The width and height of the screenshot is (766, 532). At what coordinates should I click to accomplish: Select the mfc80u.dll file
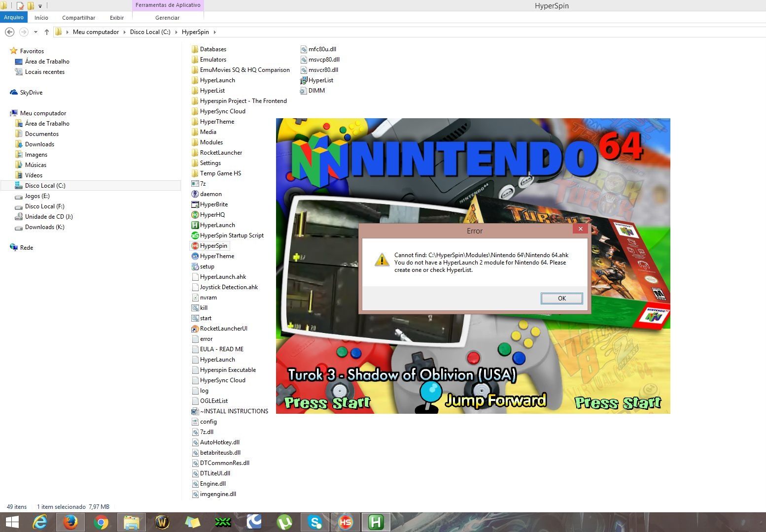coord(318,49)
